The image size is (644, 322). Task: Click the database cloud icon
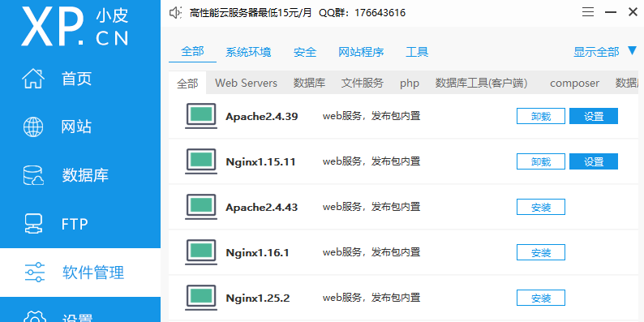tap(33, 175)
